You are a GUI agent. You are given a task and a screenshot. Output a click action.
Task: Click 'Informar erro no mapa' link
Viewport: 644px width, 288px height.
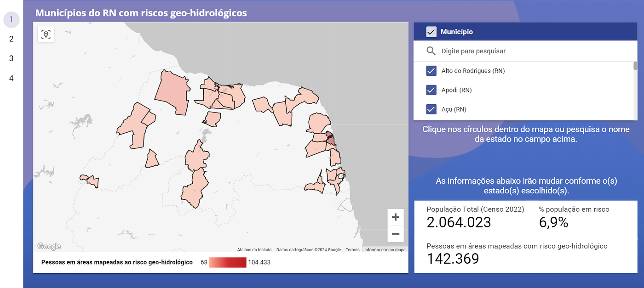pos(385,250)
